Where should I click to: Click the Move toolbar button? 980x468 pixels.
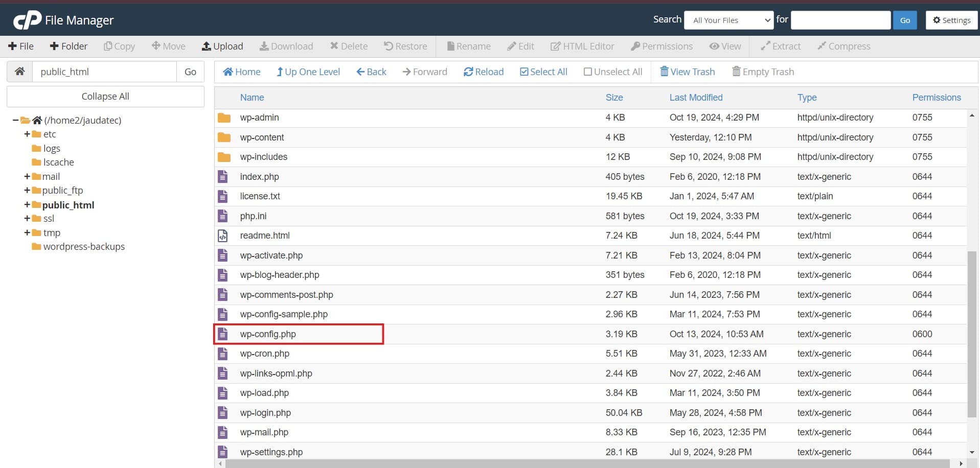tap(169, 46)
